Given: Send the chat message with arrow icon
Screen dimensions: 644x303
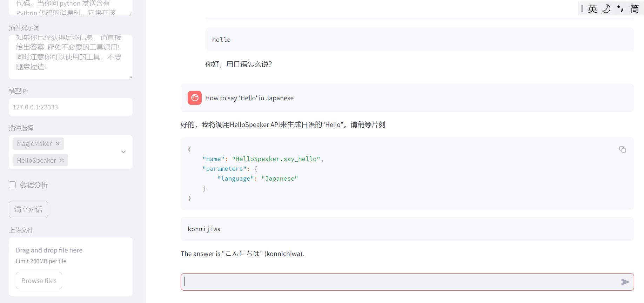Looking at the screenshot, I should pos(625,282).
